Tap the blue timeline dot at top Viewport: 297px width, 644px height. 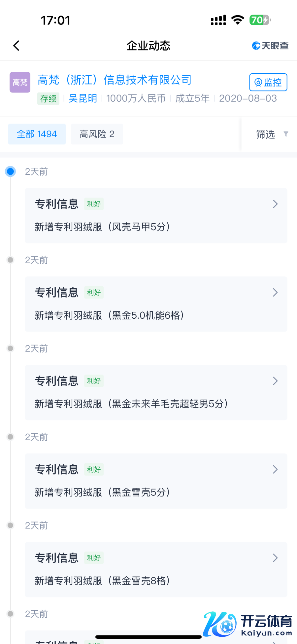pos(11,171)
